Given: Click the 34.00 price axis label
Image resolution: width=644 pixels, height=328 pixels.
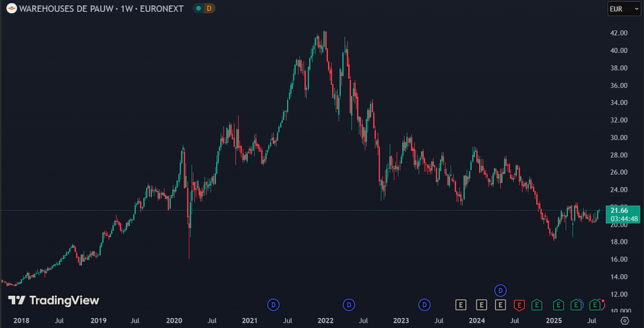Looking at the screenshot, I should [619, 103].
